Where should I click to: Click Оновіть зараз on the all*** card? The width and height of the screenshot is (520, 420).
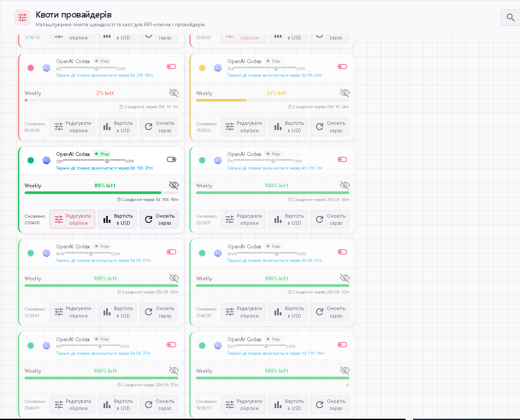click(x=159, y=127)
